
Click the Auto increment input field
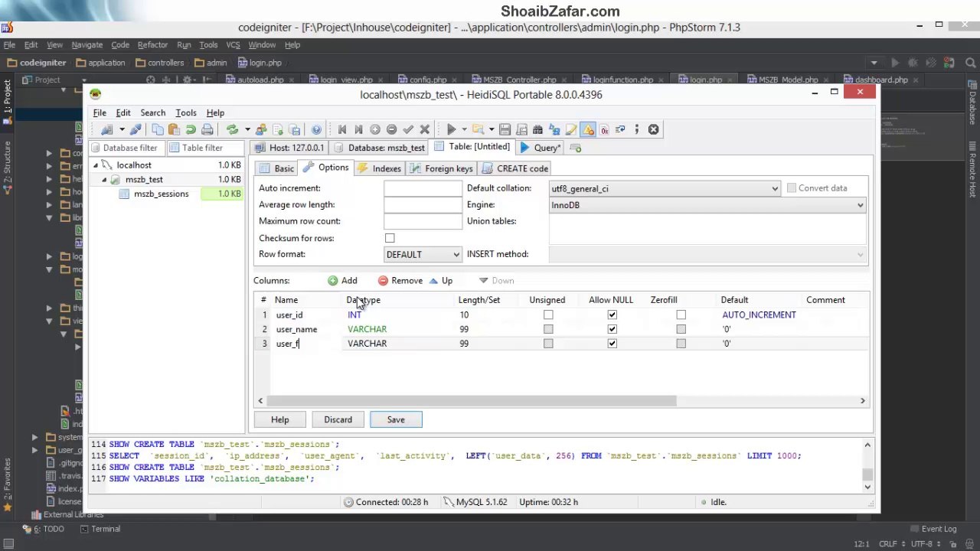click(x=423, y=188)
